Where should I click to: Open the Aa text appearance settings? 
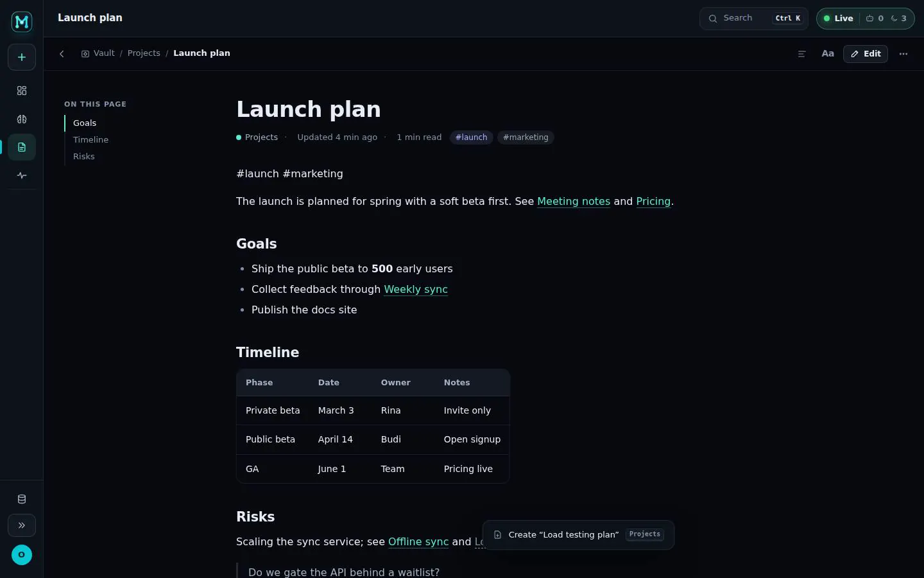click(828, 54)
